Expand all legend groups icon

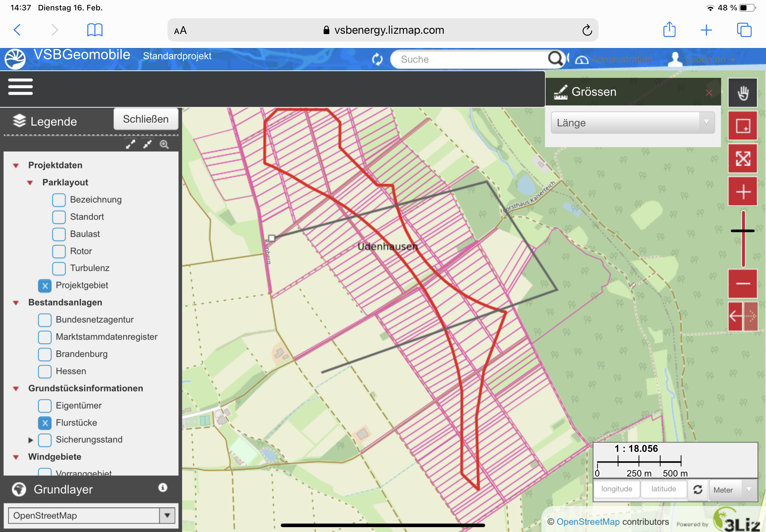(130, 144)
